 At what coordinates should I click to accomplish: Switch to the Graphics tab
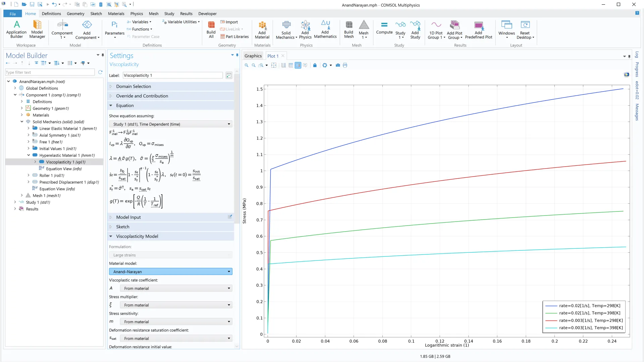pyautogui.click(x=253, y=56)
